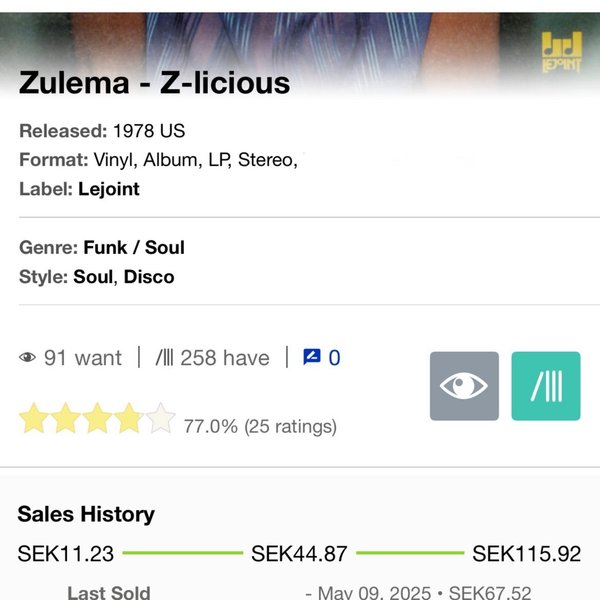Click the third rating star
The image size is (600, 600).
[x=97, y=419]
